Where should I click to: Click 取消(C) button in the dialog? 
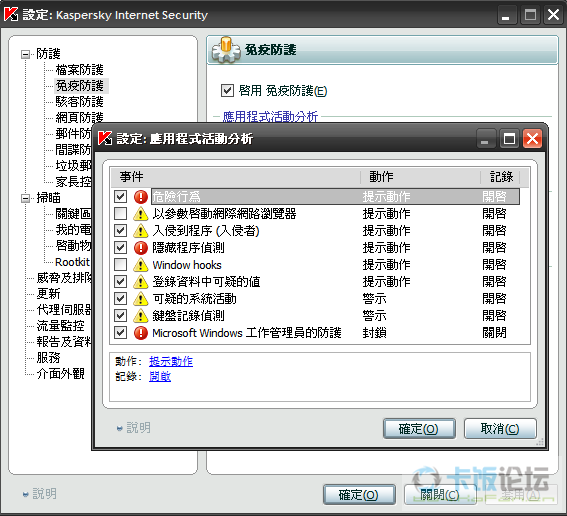(x=500, y=429)
